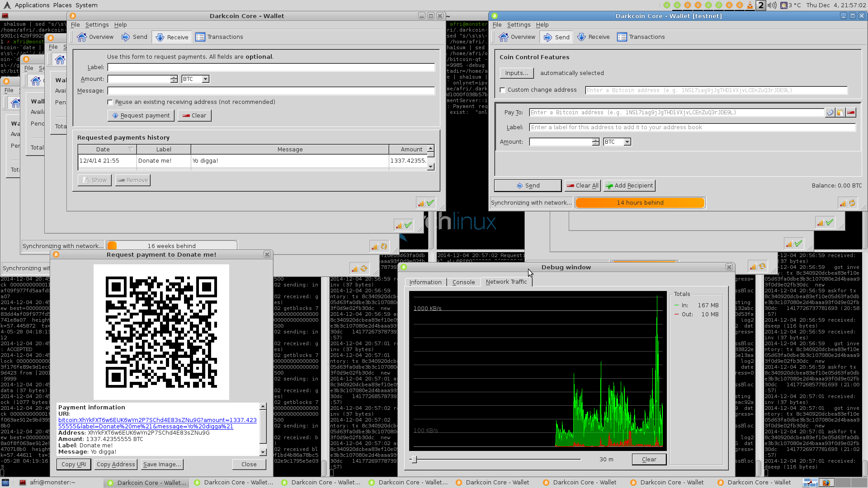Click the Pay To address field
Viewport: 868px width, 488px height.
677,113
